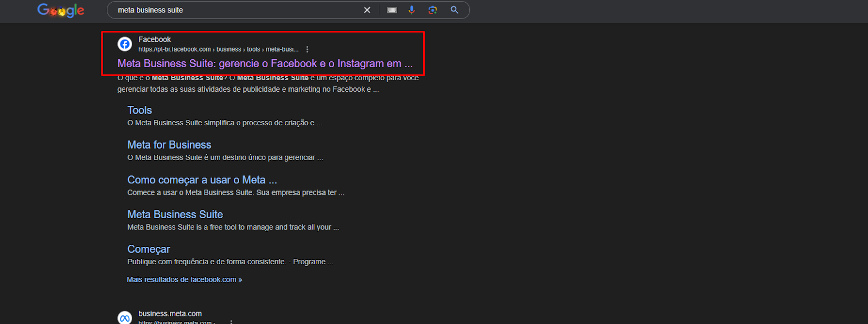Open the 'Meta Business Suite' sitelink
The width and height of the screenshot is (868, 324).
(x=175, y=214)
